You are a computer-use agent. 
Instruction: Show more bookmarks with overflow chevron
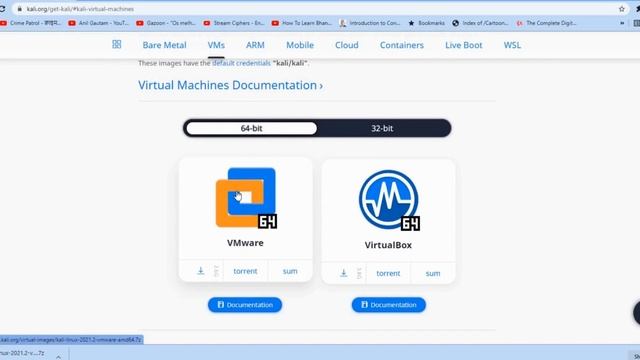coord(622,23)
